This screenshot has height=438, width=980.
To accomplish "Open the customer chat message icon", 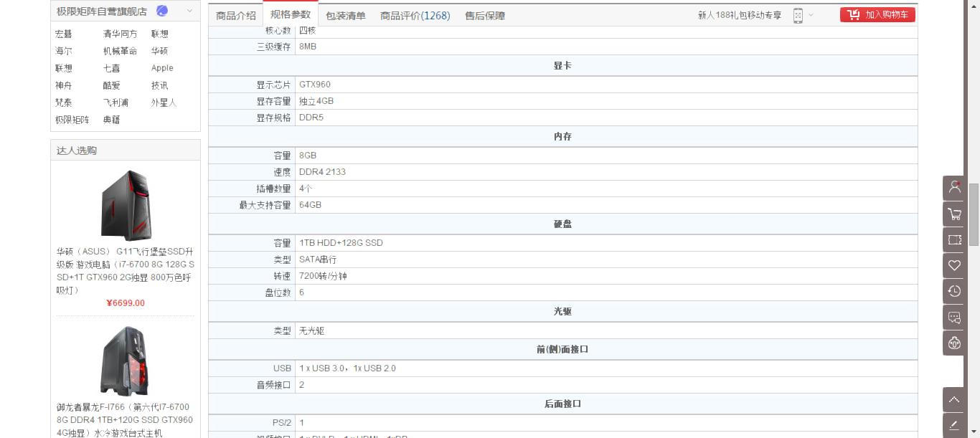I will 955,317.
